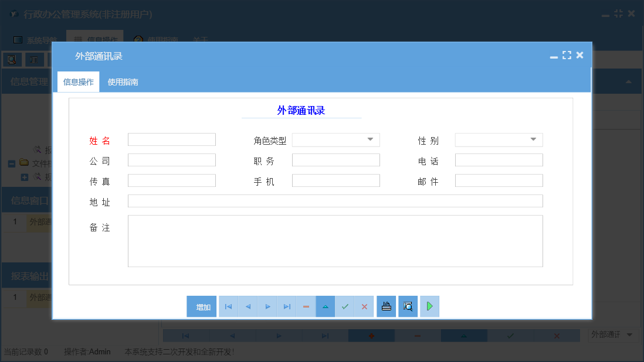The height and width of the screenshot is (362, 644).
Task: Click the next record arrow icon
Action: 267,306
